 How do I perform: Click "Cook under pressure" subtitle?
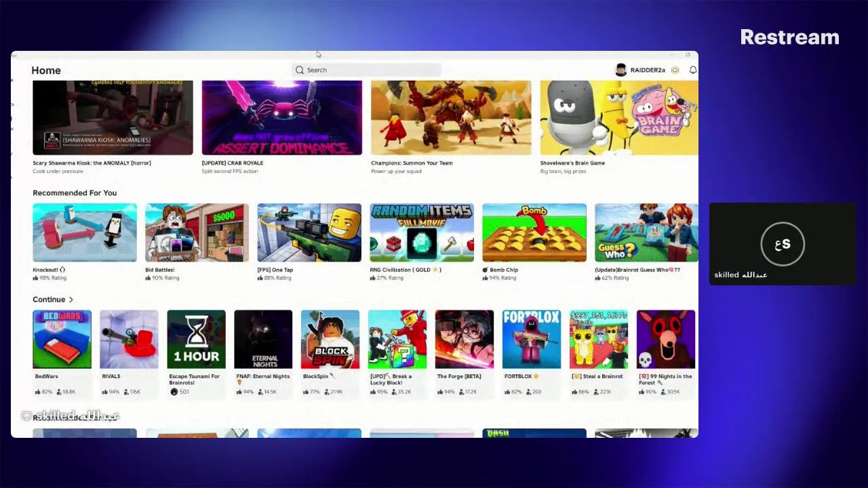[x=58, y=171]
